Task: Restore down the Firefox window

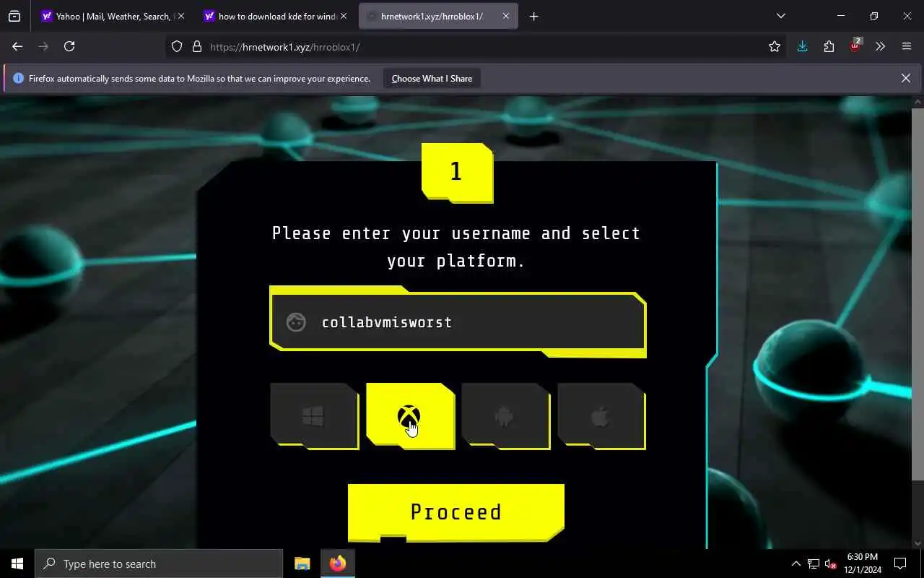Action: (x=873, y=16)
